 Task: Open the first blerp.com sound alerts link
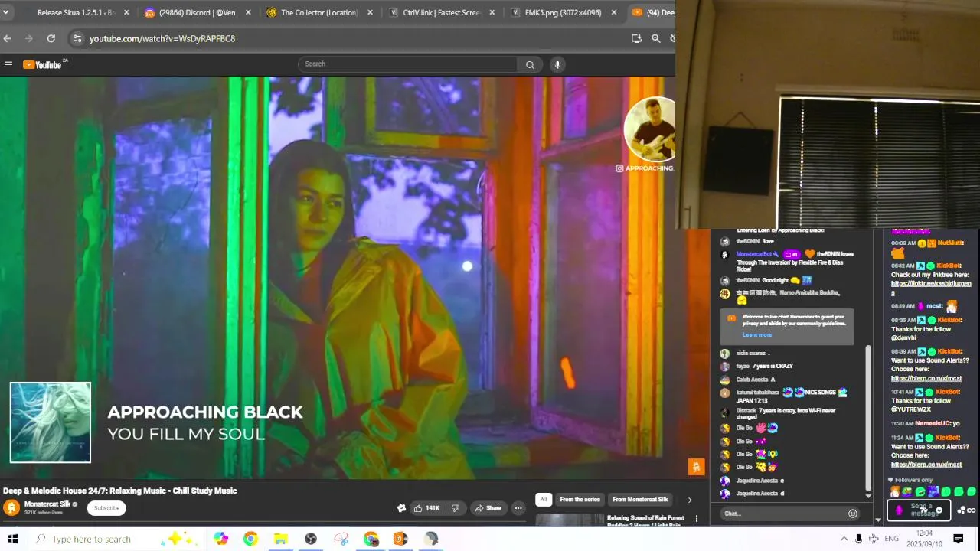click(x=926, y=379)
